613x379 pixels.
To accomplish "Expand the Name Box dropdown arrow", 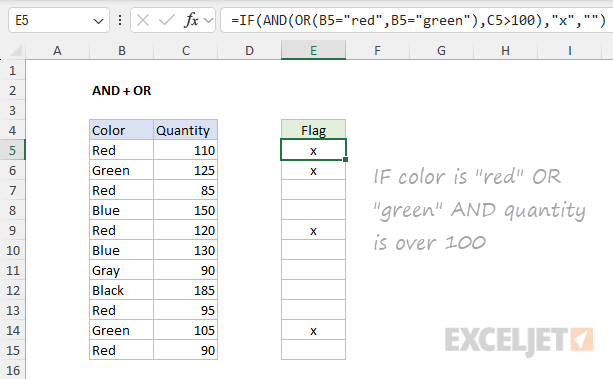I will click(98, 21).
